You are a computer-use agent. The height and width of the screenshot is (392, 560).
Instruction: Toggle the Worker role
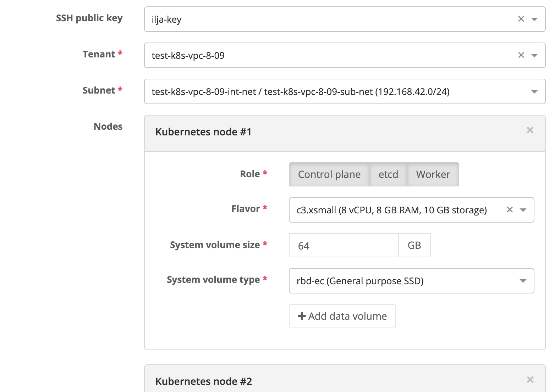click(x=433, y=174)
